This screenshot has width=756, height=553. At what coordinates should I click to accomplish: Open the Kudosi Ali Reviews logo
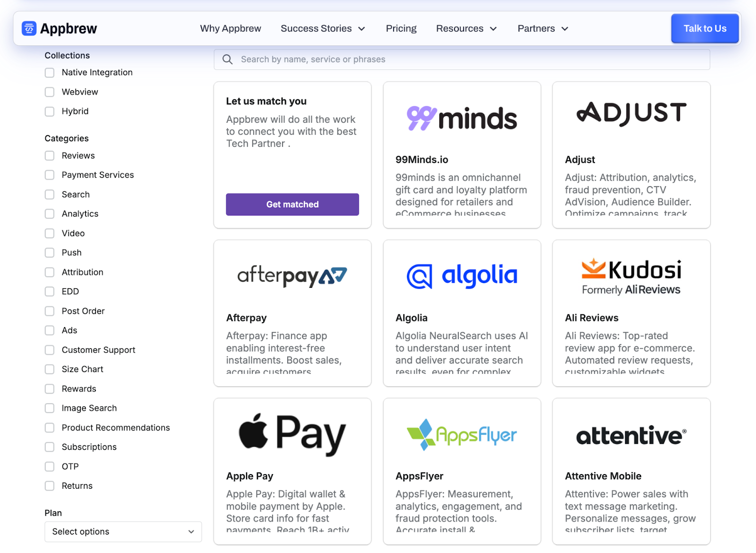coord(631,277)
